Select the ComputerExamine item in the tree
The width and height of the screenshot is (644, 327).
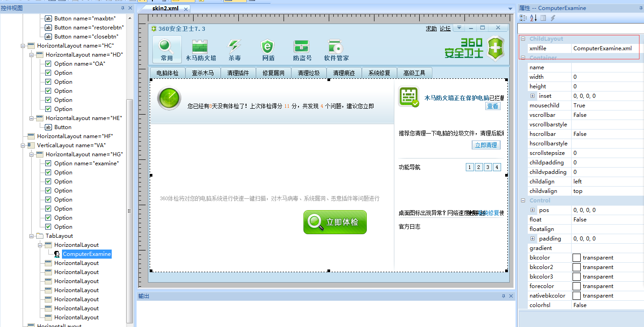86,254
